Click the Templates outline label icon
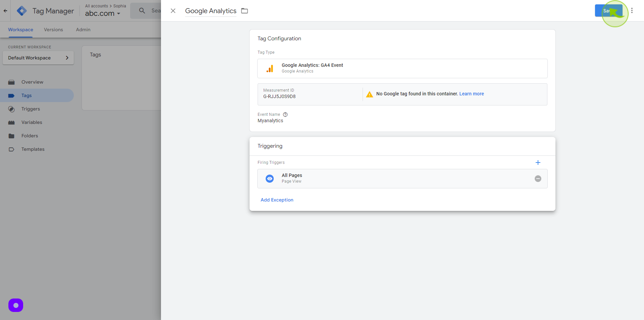The image size is (644, 320). point(11,149)
